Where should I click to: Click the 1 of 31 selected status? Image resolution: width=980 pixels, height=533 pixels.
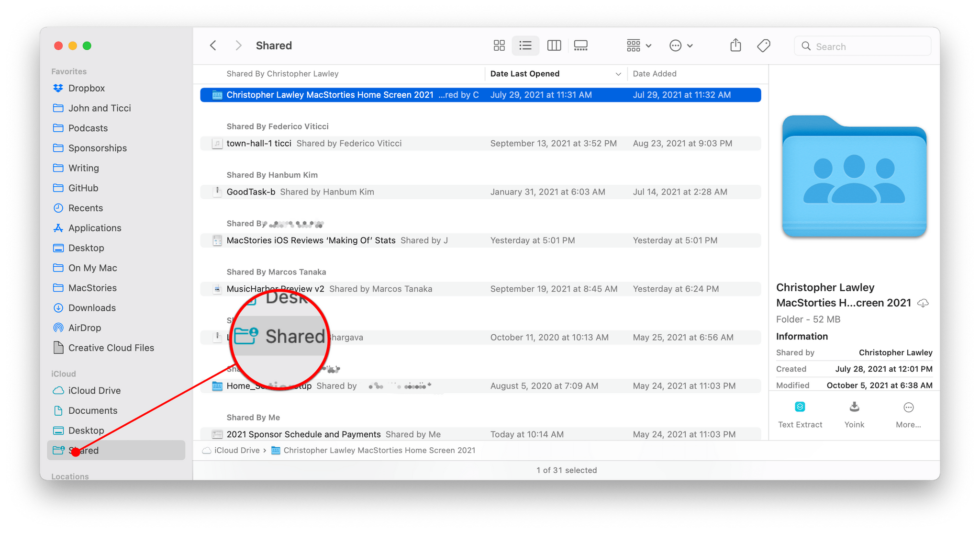tap(567, 470)
